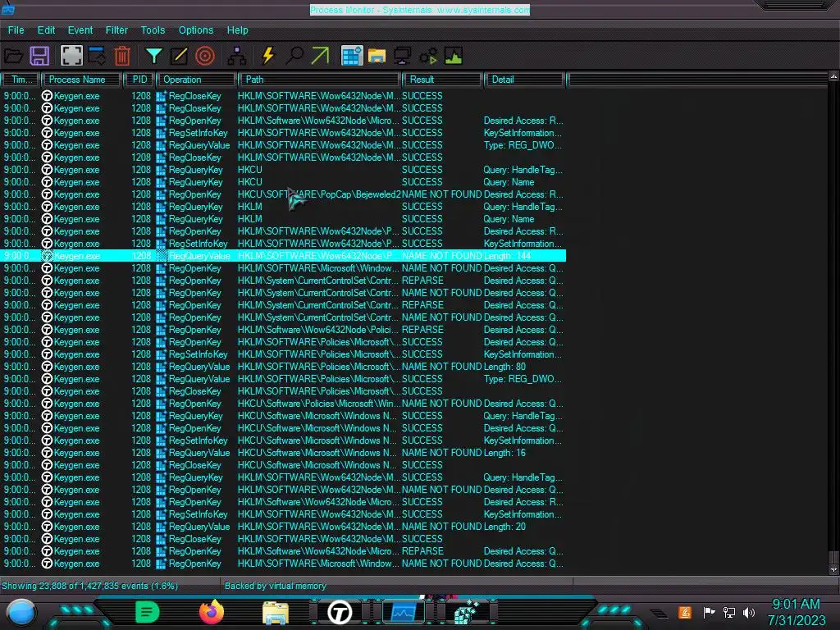Launch Firefox from the taskbar

pyautogui.click(x=212, y=612)
